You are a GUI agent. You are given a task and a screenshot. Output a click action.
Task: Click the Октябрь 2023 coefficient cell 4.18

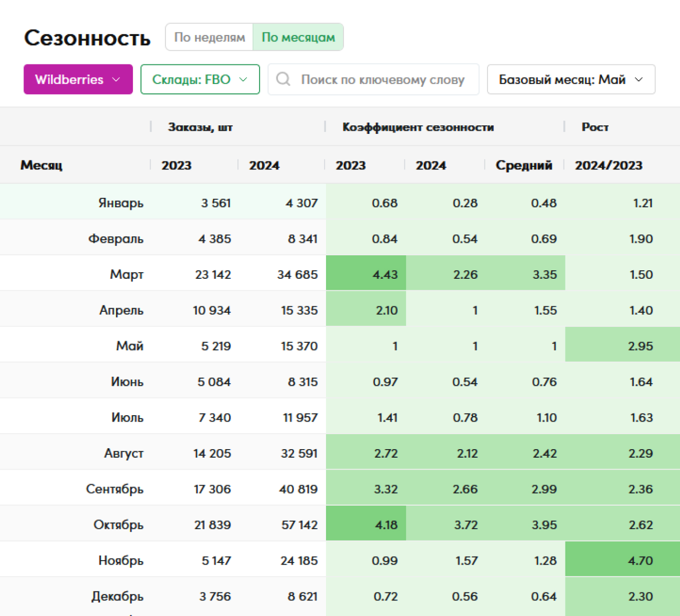tap(386, 525)
